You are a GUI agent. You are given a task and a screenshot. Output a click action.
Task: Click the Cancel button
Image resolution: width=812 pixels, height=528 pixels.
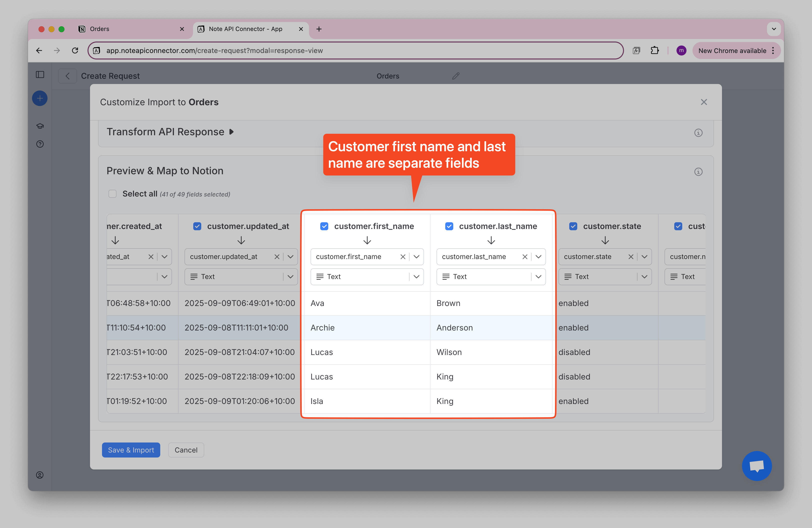click(186, 450)
